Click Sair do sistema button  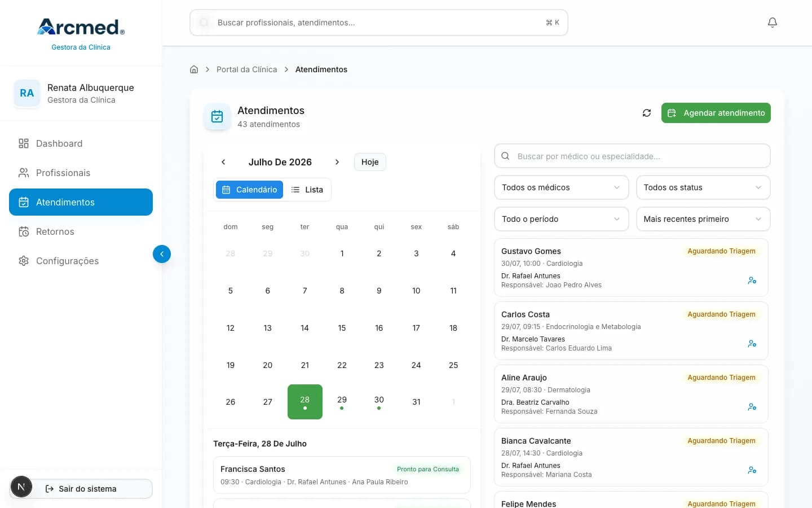(x=81, y=489)
